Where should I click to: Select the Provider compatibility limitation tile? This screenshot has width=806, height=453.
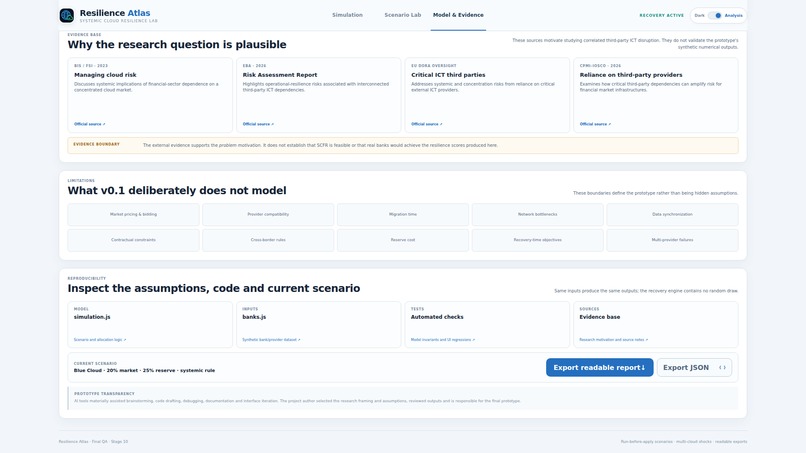point(268,214)
